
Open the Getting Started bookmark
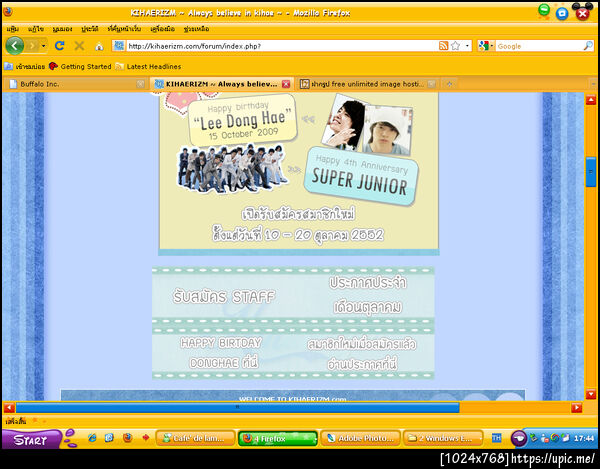click(x=80, y=67)
